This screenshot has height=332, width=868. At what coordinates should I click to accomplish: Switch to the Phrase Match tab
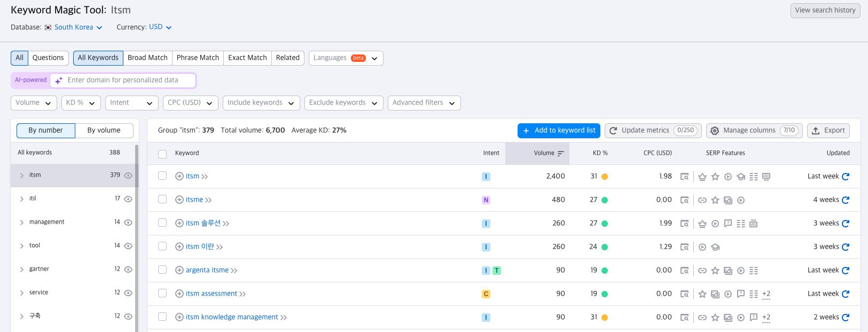[x=198, y=58]
